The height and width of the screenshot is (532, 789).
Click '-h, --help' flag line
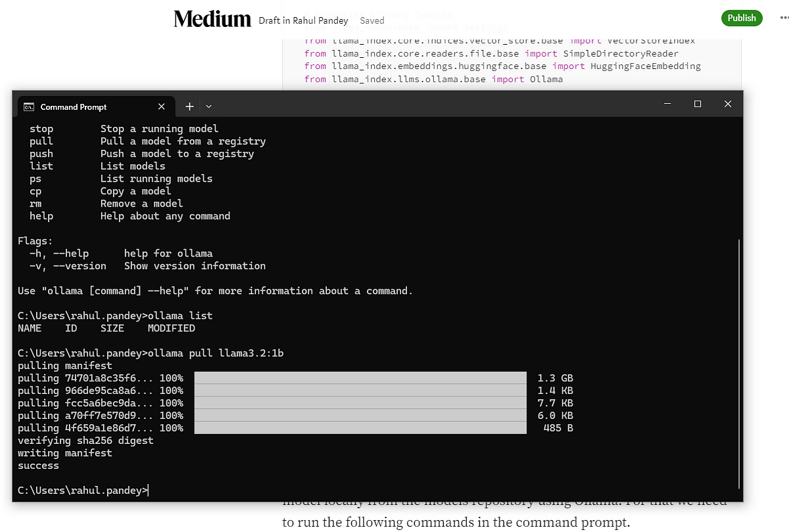point(121,253)
